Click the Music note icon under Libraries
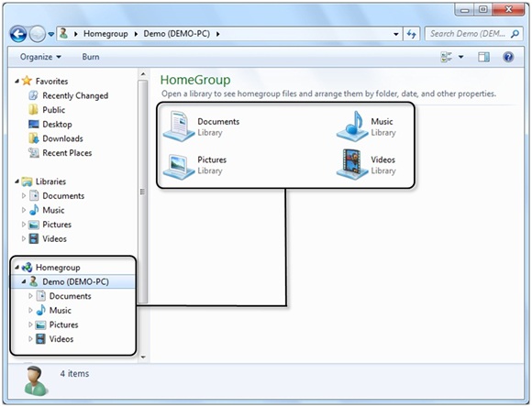The height and width of the screenshot is (407, 532). pos(34,210)
